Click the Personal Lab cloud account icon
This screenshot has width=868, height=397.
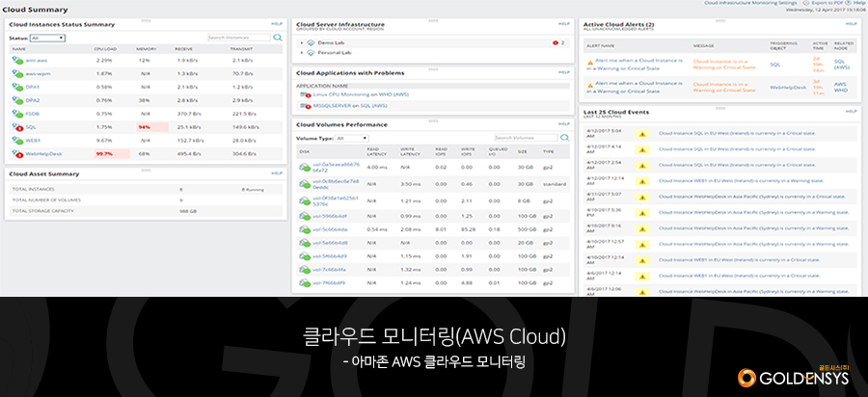click(x=311, y=53)
